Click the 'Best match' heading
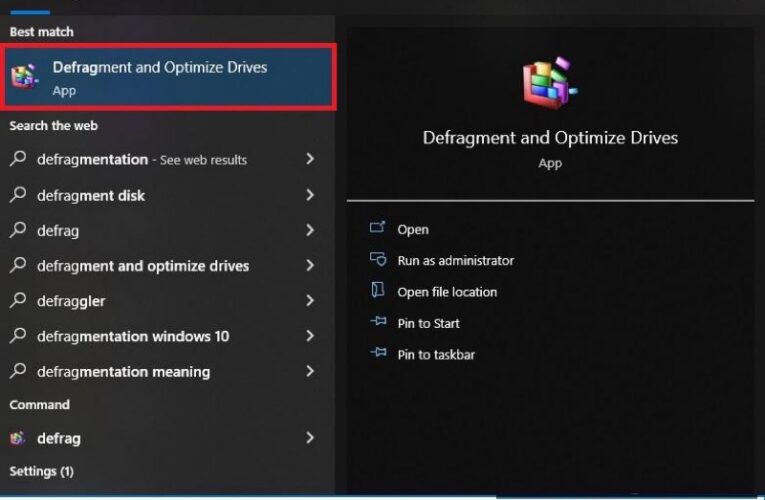The width and height of the screenshot is (765, 500). tap(41, 32)
